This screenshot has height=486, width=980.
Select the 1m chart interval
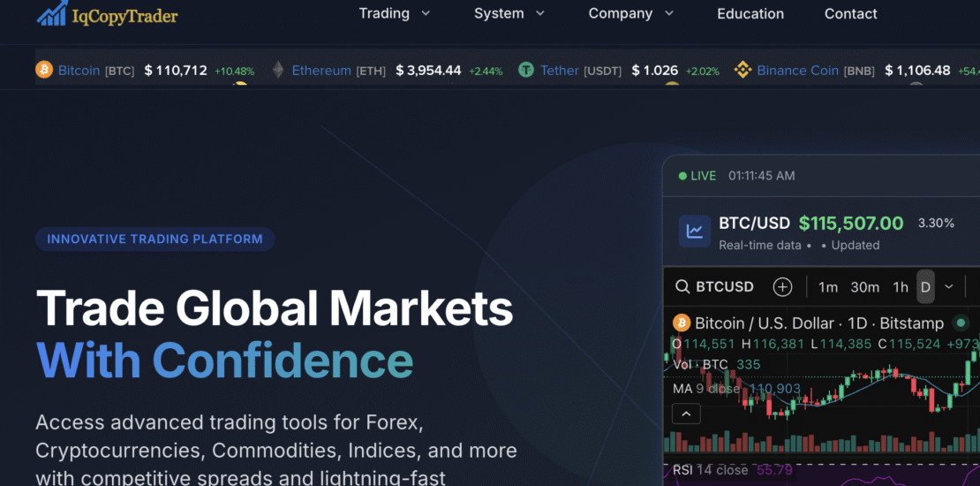(x=828, y=287)
